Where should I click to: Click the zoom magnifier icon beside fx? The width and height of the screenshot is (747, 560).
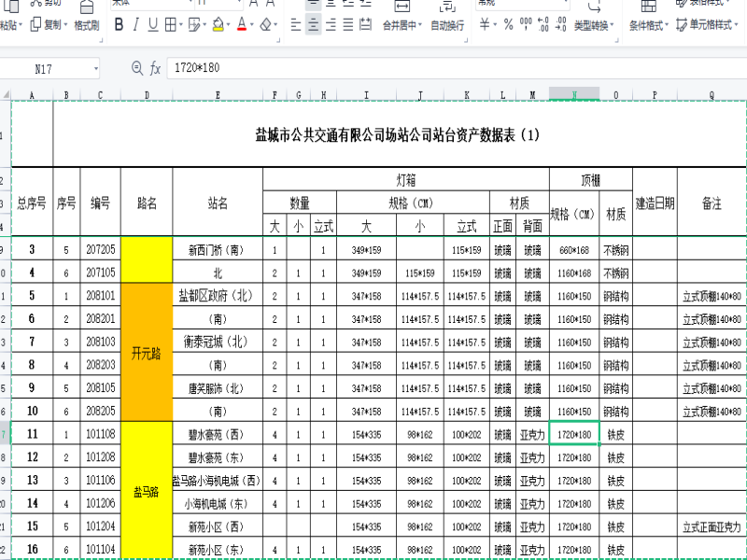137,68
